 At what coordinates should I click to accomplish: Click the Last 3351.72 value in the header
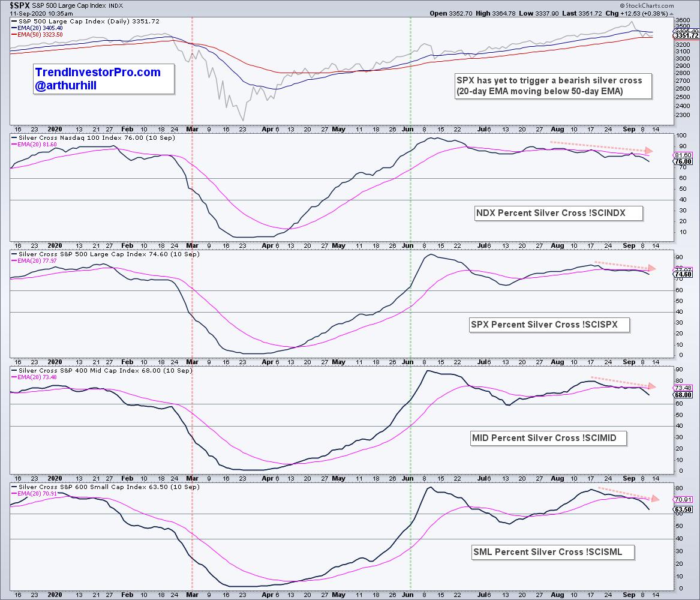(582, 13)
